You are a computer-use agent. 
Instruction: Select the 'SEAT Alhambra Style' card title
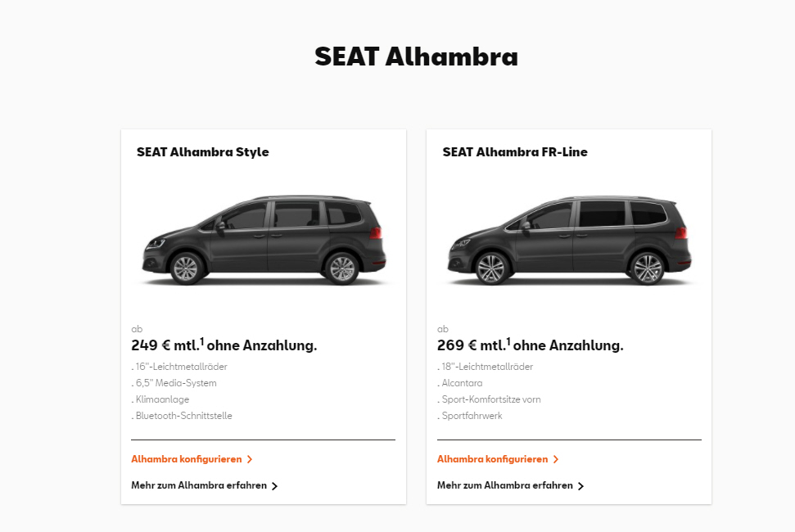pyautogui.click(x=202, y=152)
